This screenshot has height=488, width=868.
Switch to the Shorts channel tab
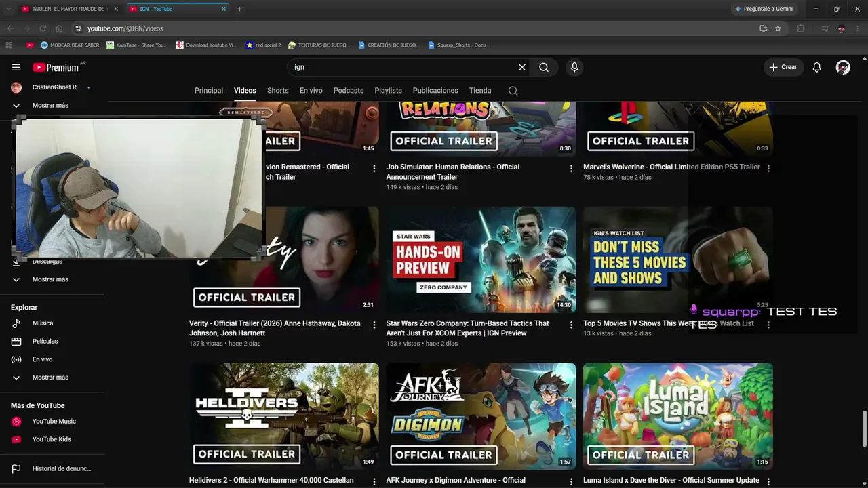pos(278,91)
